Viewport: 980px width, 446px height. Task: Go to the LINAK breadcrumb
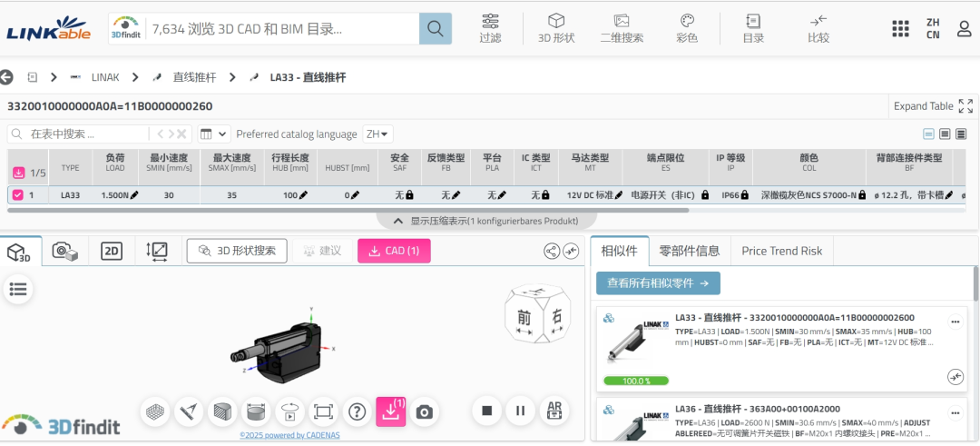click(x=105, y=77)
